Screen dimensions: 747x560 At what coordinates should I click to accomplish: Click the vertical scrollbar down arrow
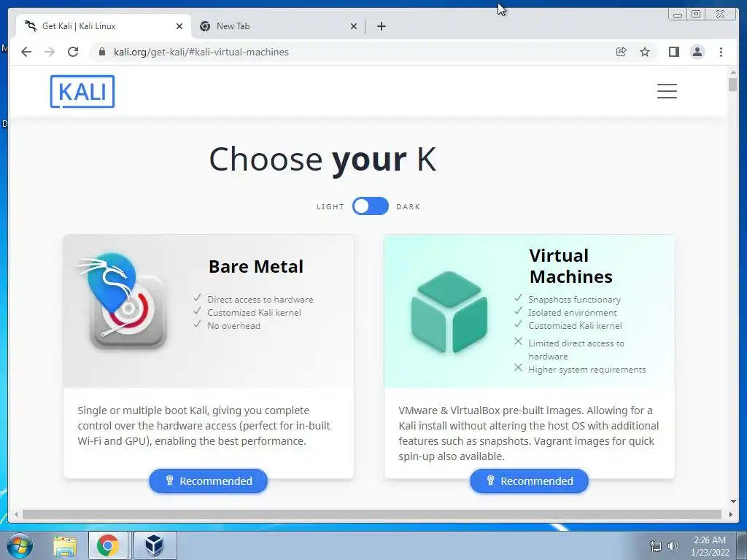(732, 502)
